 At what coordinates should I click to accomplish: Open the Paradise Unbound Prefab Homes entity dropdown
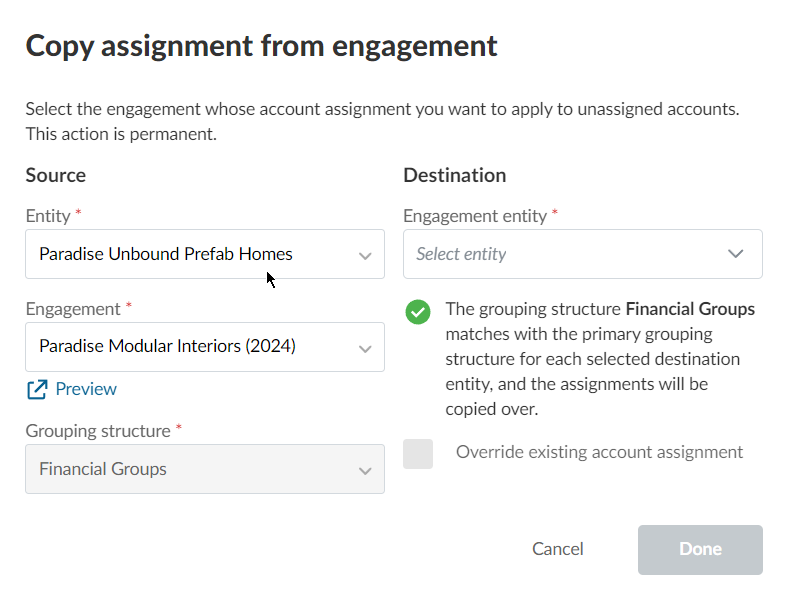[x=190, y=254]
